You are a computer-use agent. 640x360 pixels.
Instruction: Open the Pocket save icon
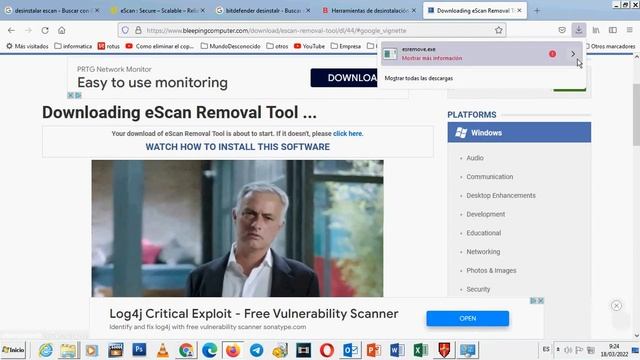click(562, 30)
